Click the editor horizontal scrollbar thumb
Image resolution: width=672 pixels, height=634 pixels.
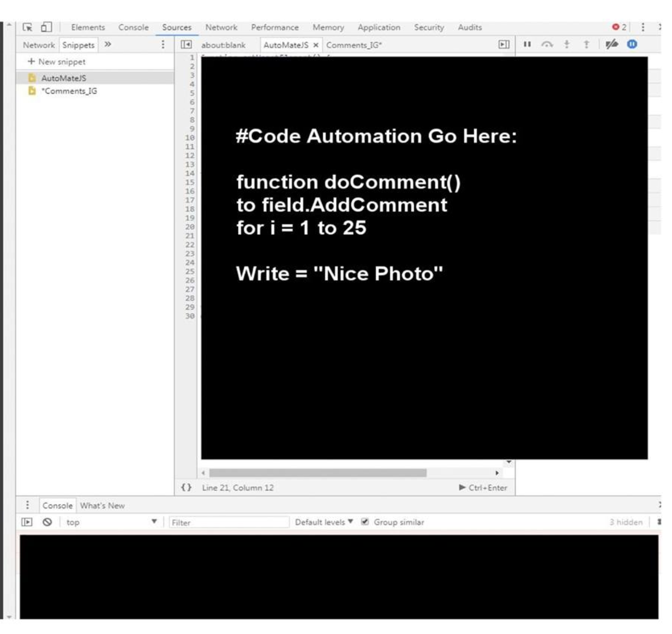click(318, 473)
